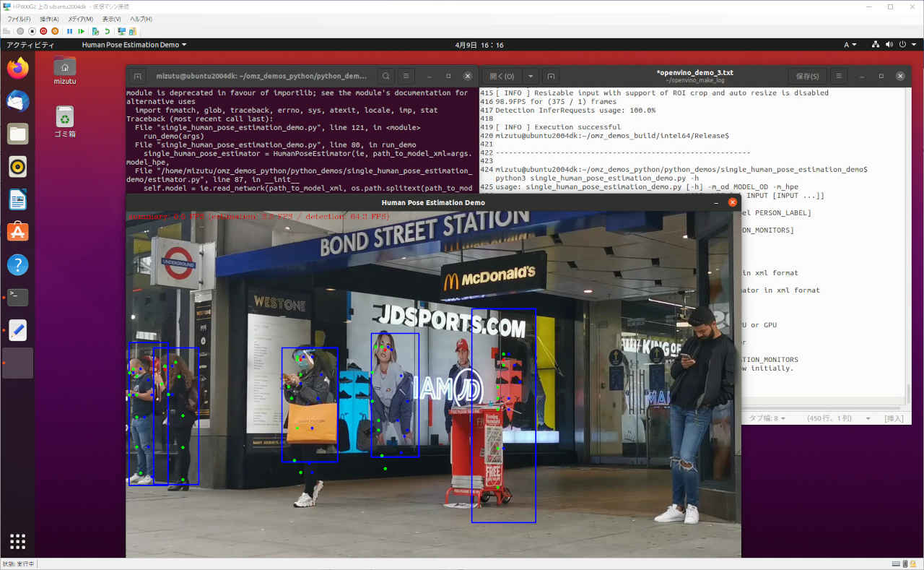Click the keyboard icon in Hyper-V status bar

895,564
